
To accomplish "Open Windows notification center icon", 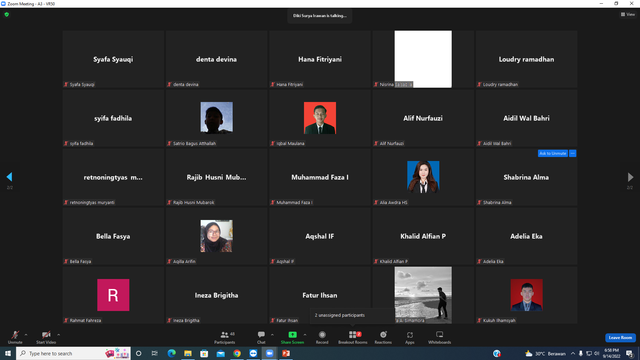I will tap(629, 353).
